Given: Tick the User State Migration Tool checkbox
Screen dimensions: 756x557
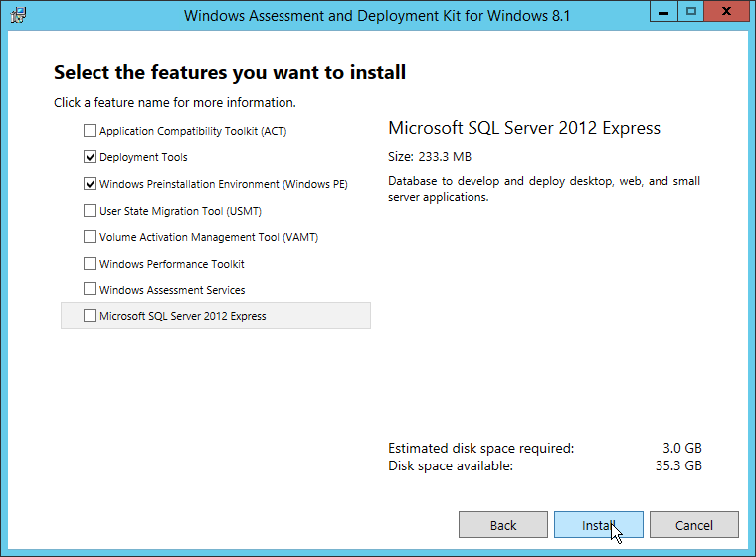Looking at the screenshot, I should coord(91,211).
